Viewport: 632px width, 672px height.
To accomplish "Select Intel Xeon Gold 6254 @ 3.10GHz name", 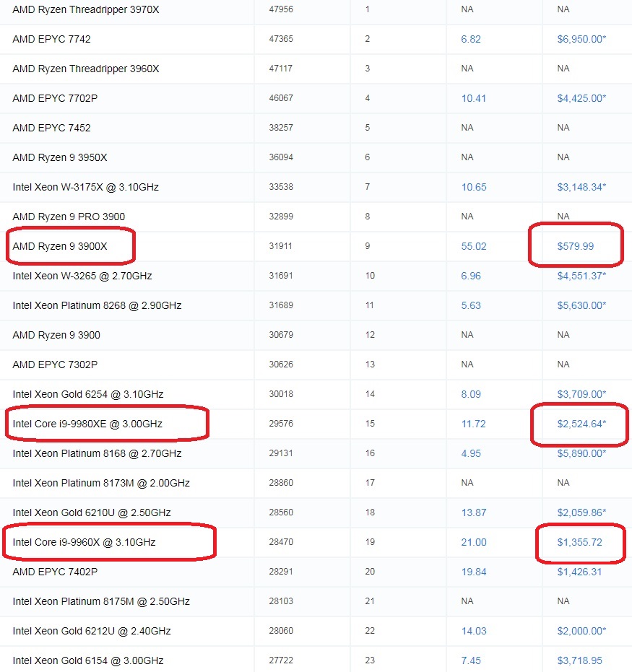I will (x=88, y=394).
